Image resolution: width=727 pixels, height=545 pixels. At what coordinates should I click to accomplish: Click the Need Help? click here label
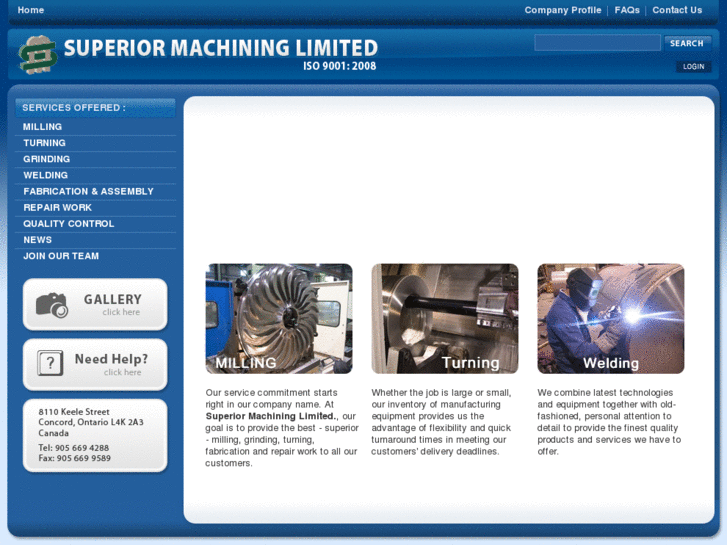(x=111, y=365)
